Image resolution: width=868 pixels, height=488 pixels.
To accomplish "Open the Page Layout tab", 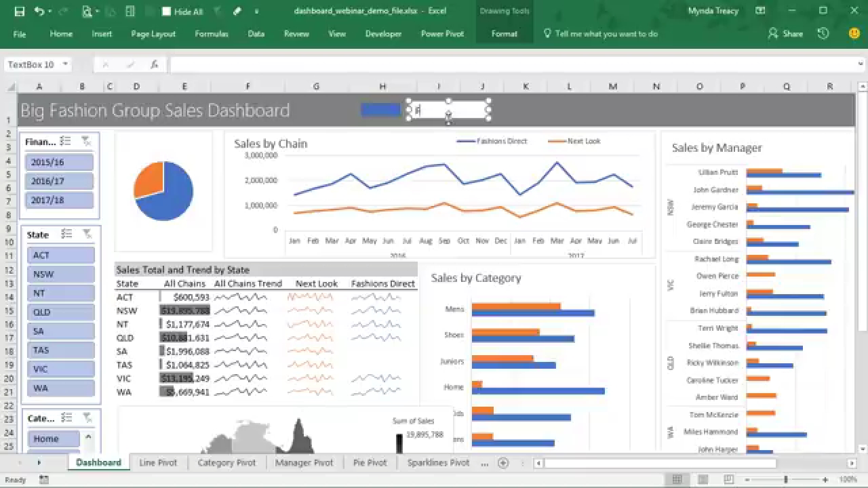I will [153, 34].
